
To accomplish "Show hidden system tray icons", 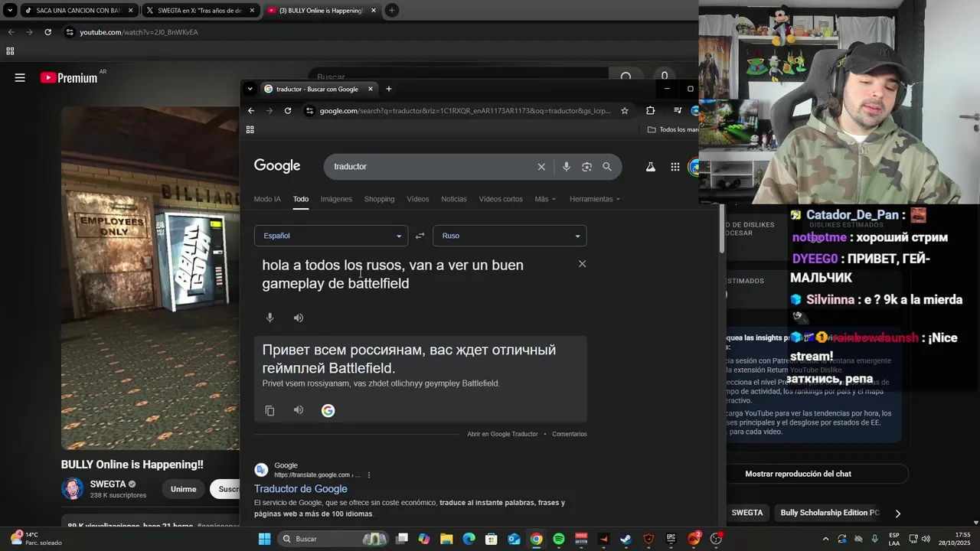I will tap(825, 539).
